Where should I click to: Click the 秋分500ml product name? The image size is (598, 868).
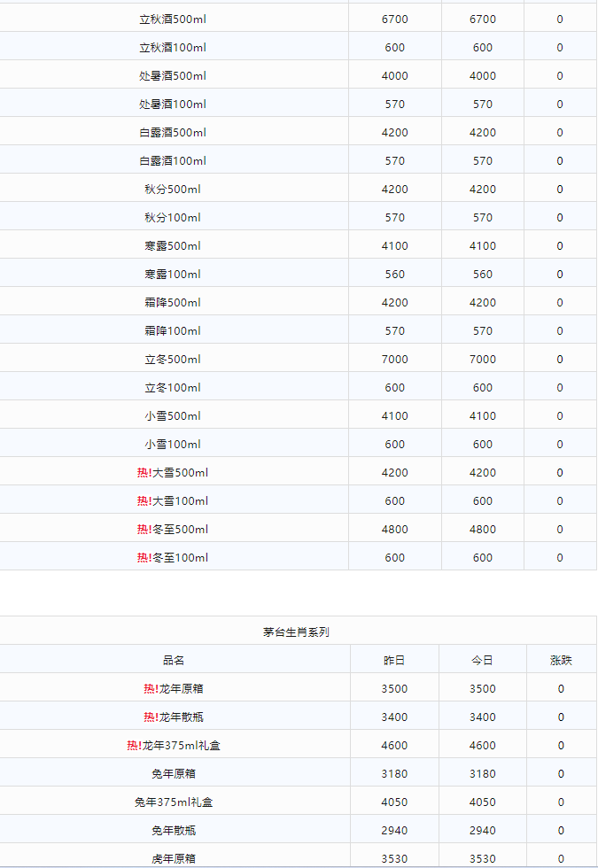pyautogui.click(x=173, y=190)
